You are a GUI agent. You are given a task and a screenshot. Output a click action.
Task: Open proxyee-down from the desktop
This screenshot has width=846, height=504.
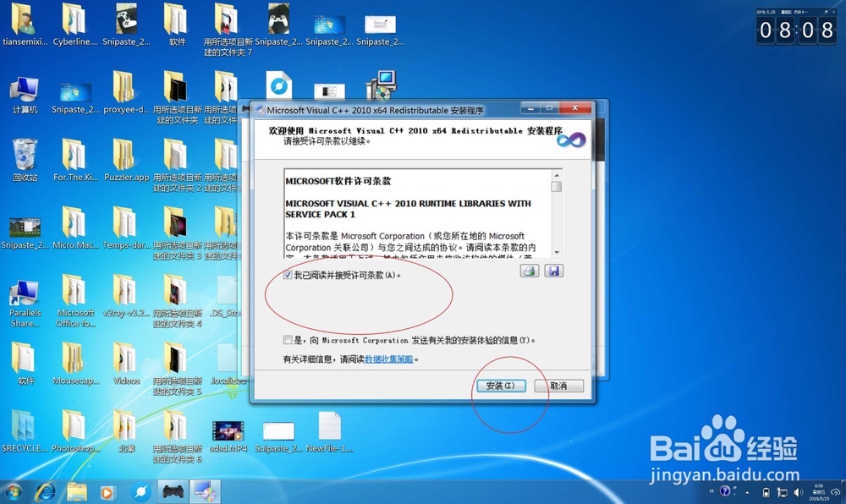(x=126, y=93)
